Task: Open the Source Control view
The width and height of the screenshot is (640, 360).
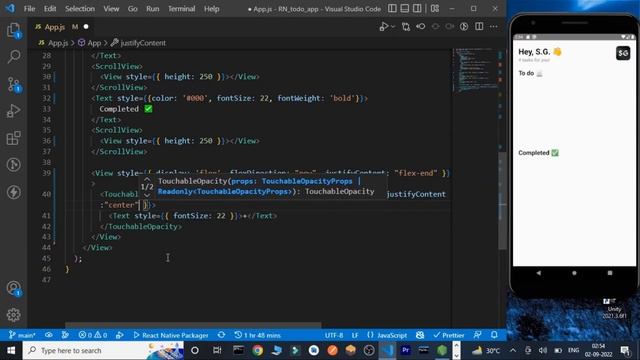Action: [x=13, y=84]
